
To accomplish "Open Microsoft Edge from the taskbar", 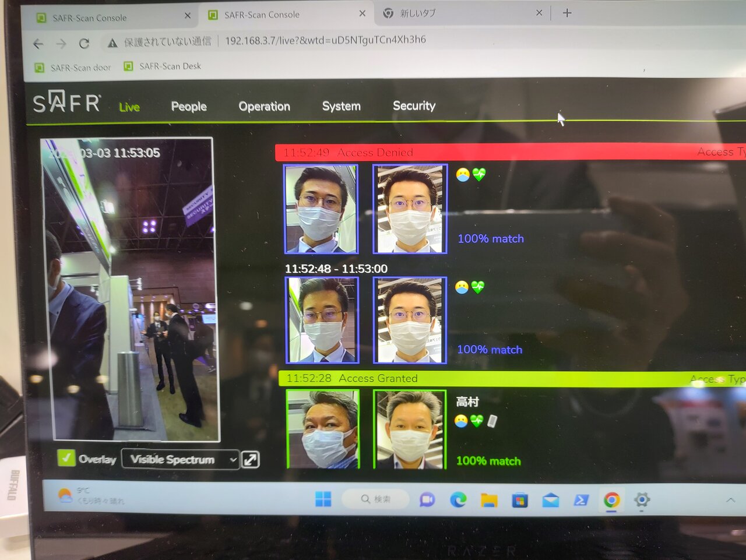I will coord(458,499).
